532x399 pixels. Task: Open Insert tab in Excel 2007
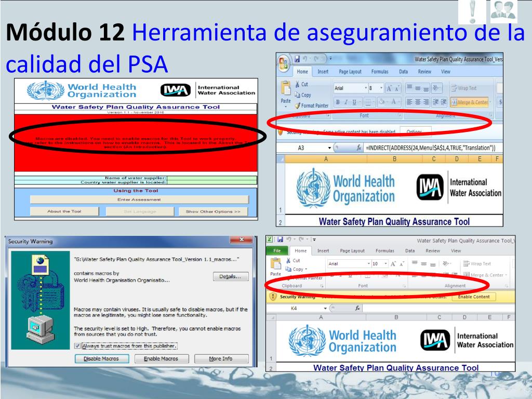tap(323, 72)
